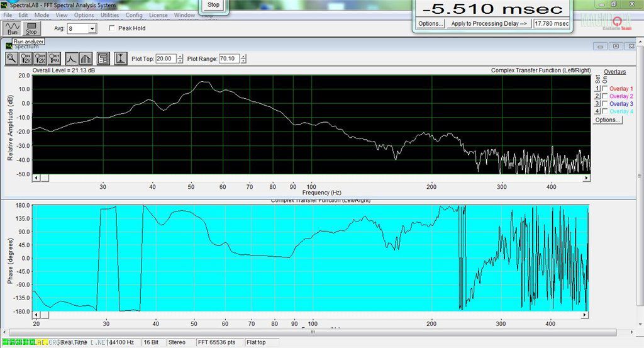This screenshot has height=348, width=644.
Task: Click the Spectrum window's title icon
Action: [9, 46]
